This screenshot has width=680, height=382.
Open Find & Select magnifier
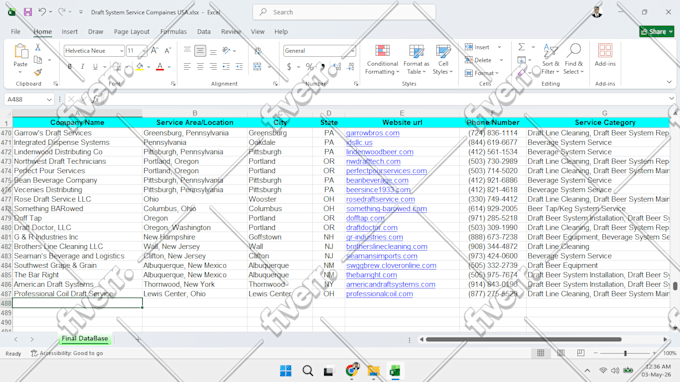pyautogui.click(x=573, y=59)
